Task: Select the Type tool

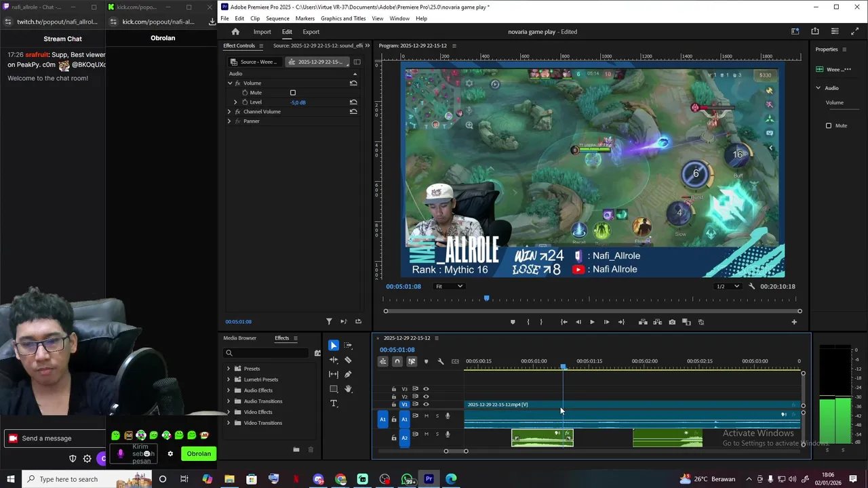Action: click(334, 403)
